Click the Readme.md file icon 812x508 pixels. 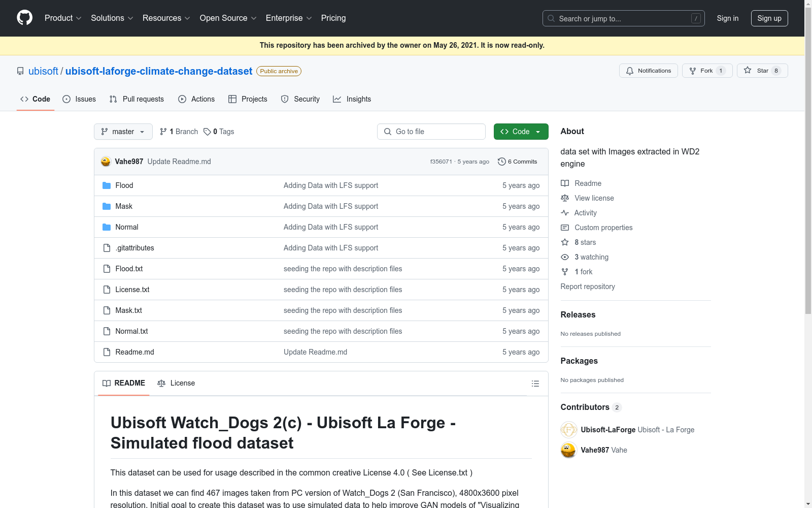coord(107,352)
